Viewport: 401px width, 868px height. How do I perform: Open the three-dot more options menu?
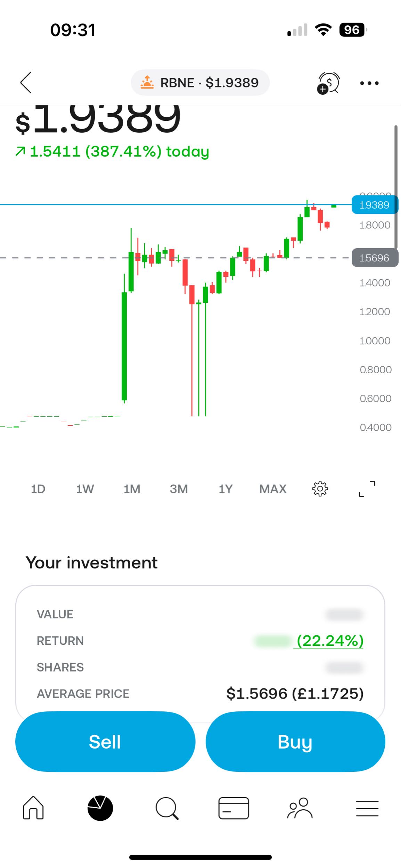(369, 83)
